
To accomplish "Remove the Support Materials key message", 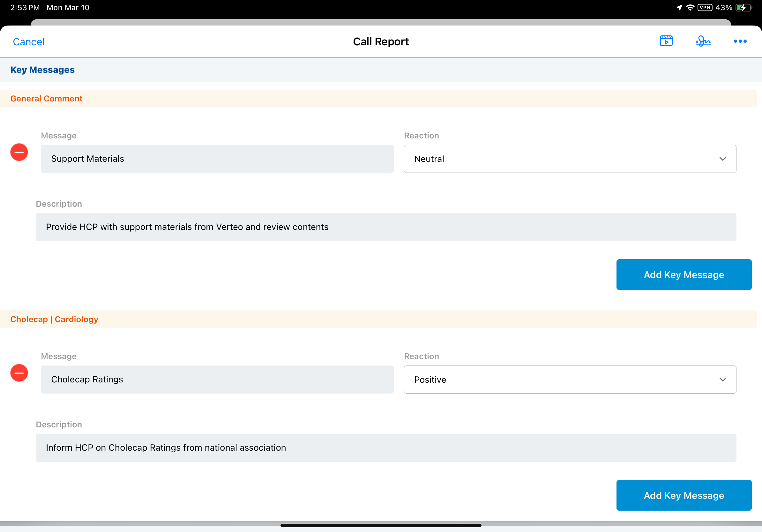I will coord(19,152).
